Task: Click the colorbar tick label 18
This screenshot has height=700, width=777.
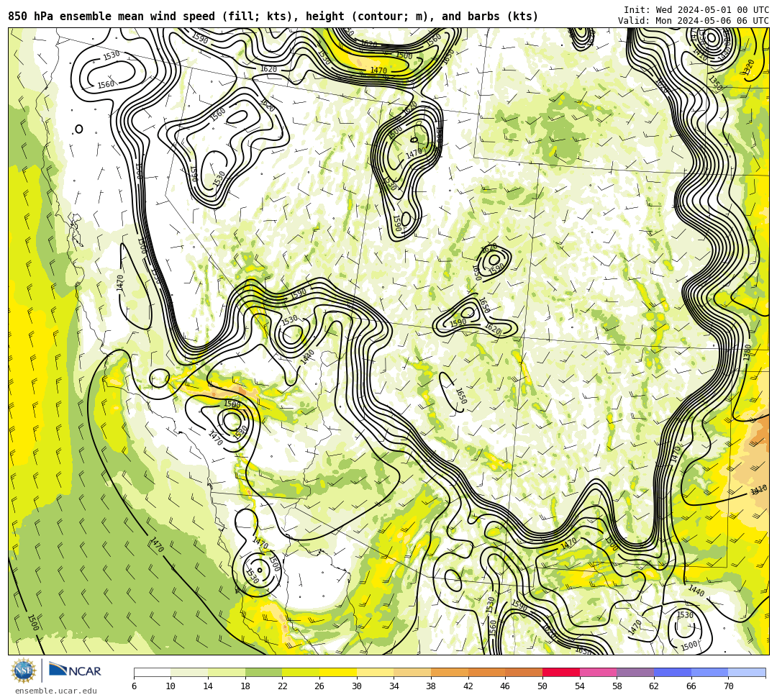Action: (x=245, y=686)
